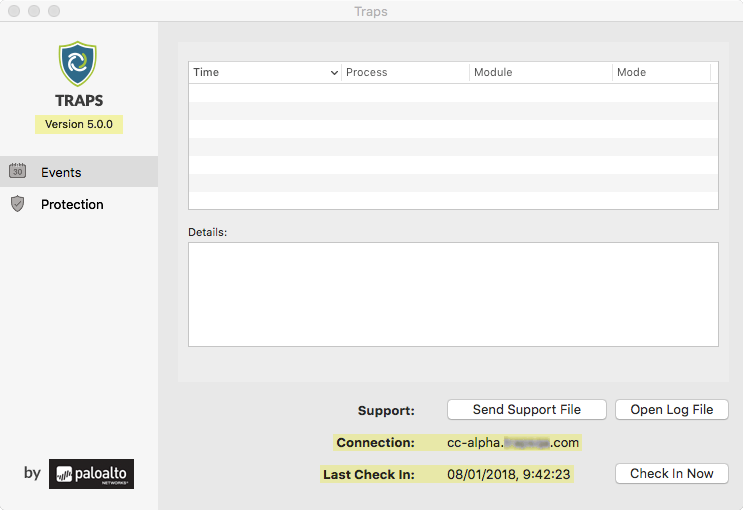This screenshot has width=743, height=510.
Task: Click the Events calendar icon
Action: click(18, 171)
